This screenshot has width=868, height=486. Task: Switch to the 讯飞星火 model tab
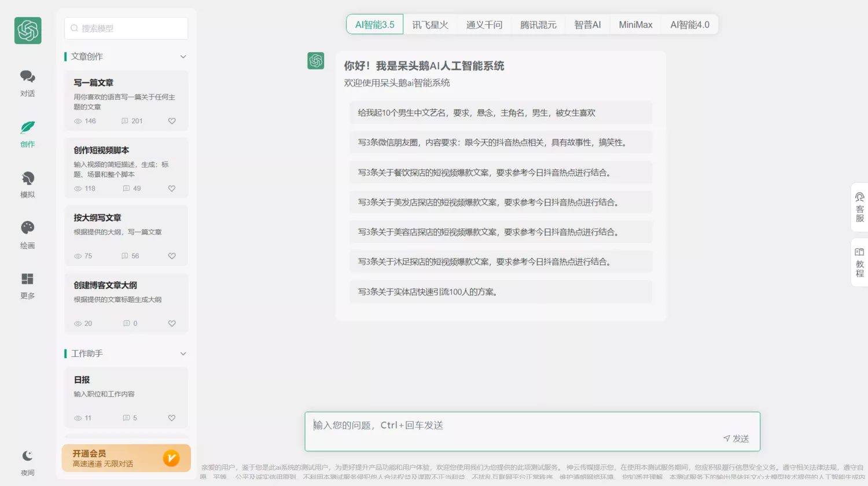click(x=430, y=25)
